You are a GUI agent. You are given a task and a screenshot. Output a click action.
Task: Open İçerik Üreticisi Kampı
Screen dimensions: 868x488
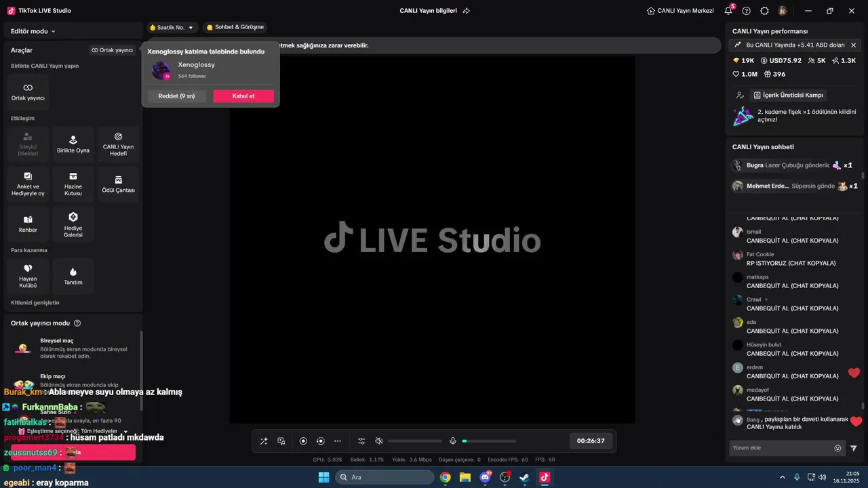coord(789,96)
